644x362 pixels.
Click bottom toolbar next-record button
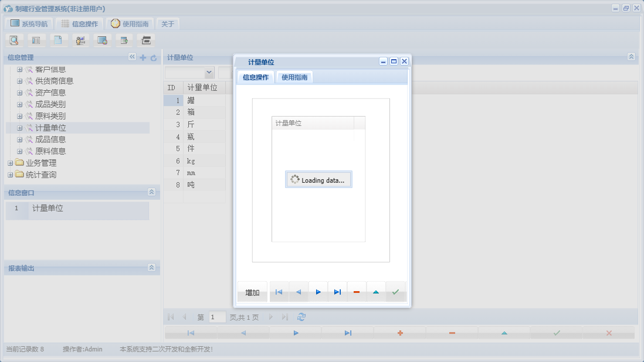pyautogui.click(x=296, y=333)
